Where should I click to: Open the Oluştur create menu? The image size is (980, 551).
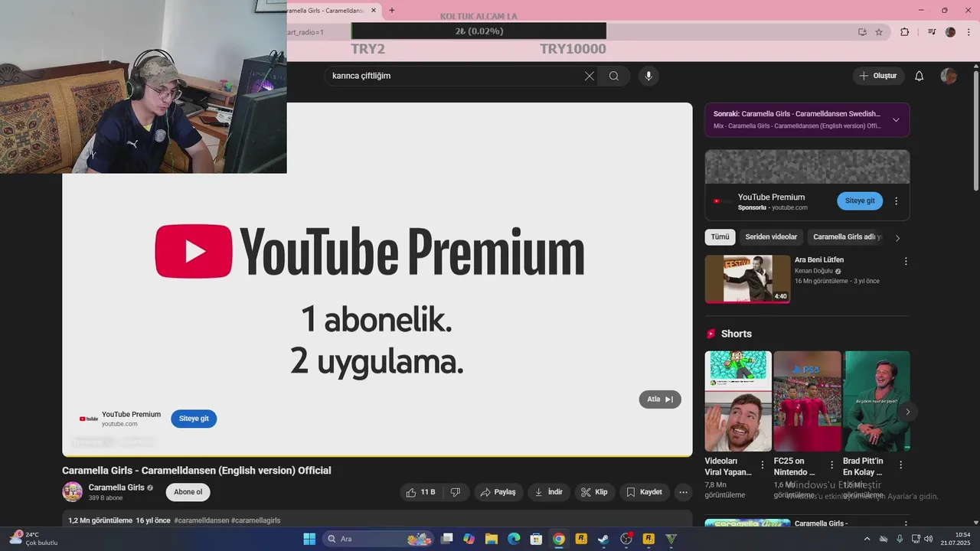pos(878,76)
